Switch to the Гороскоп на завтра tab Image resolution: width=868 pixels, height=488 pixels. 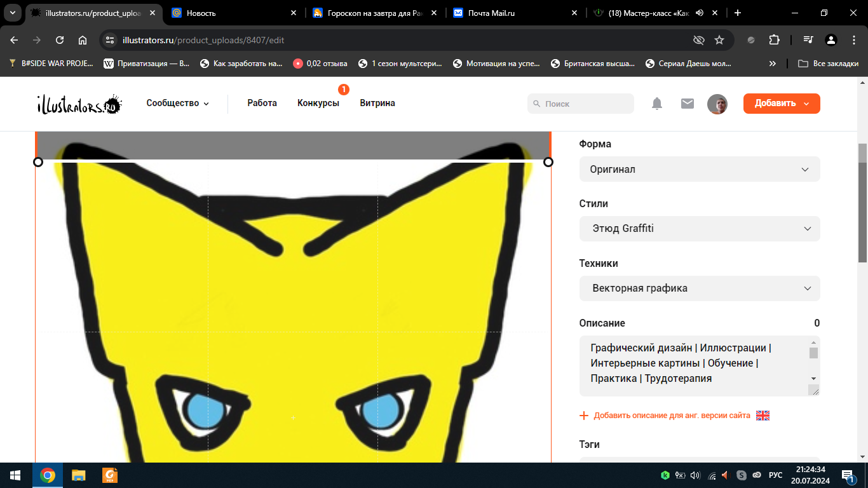point(375,13)
